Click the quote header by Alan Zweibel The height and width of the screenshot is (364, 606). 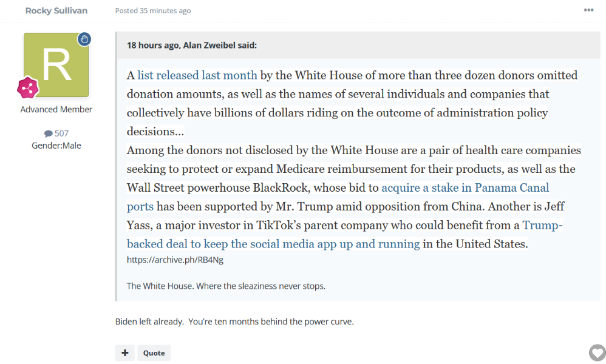(x=191, y=45)
